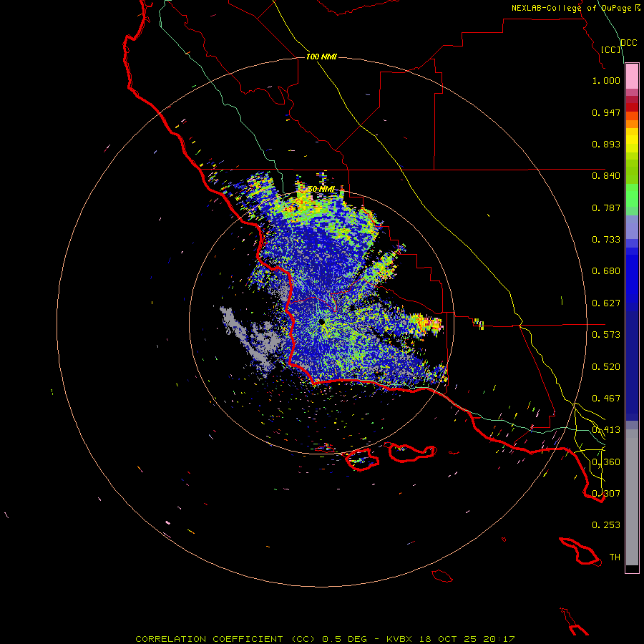Click the 0.627 scale value
Screen dimensions: 644x644
[606, 303]
